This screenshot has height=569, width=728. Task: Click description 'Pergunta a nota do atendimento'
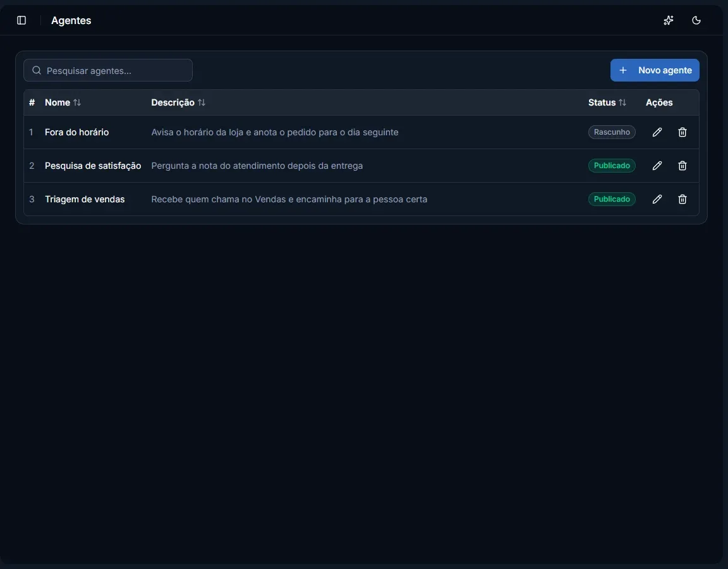click(257, 166)
